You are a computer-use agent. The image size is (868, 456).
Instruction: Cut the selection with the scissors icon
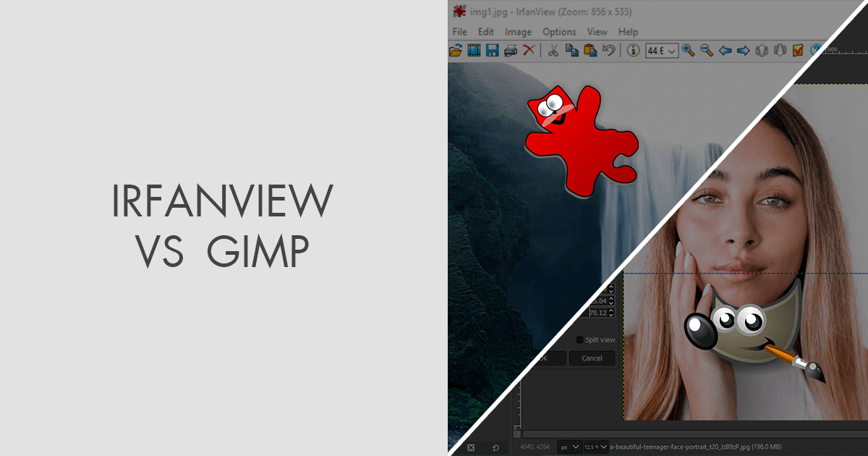coord(553,51)
